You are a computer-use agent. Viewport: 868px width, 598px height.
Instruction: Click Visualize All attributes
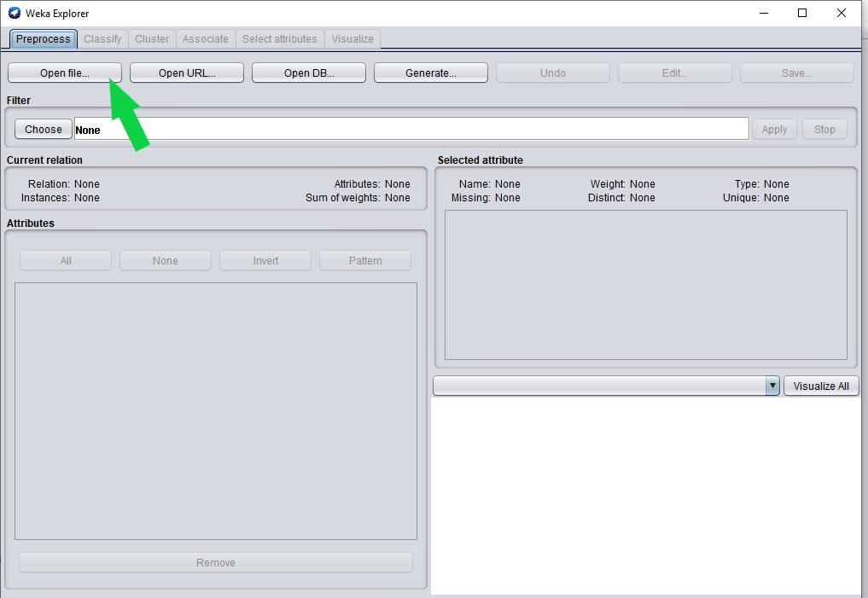tap(820, 386)
